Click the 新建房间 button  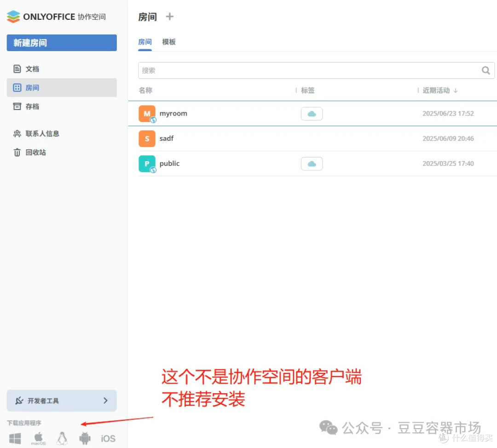[62, 43]
